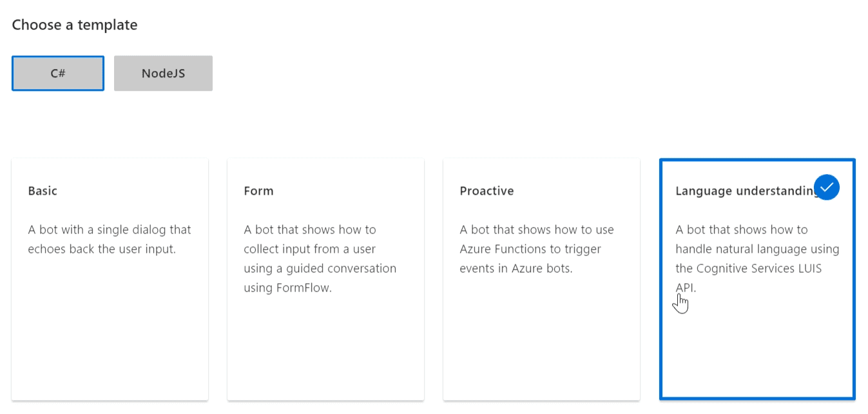Image resolution: width=868 pixels, height=414 pixels.
Task: Click the Form card's guided conversation description
Action: (x=320, y=259)
